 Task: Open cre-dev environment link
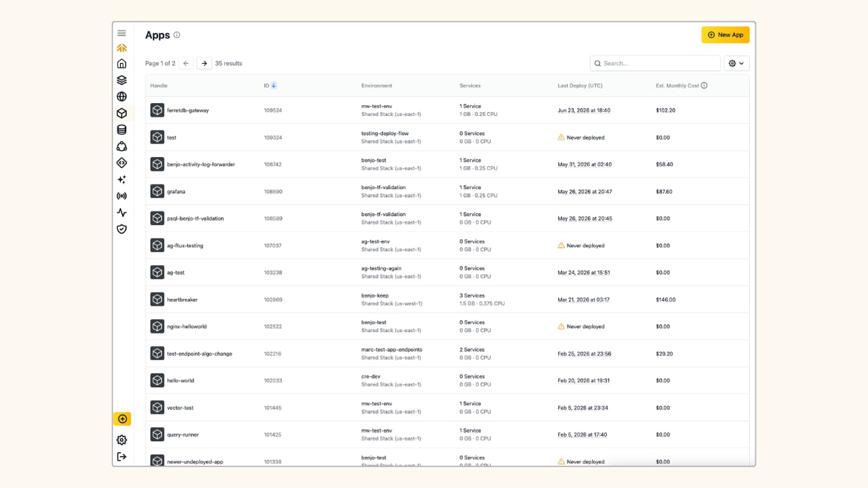click(x=370, y=376)
